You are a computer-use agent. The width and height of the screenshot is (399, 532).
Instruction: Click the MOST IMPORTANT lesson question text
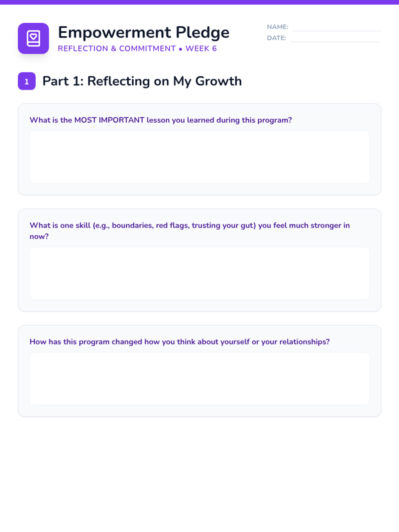pos(161,120)
